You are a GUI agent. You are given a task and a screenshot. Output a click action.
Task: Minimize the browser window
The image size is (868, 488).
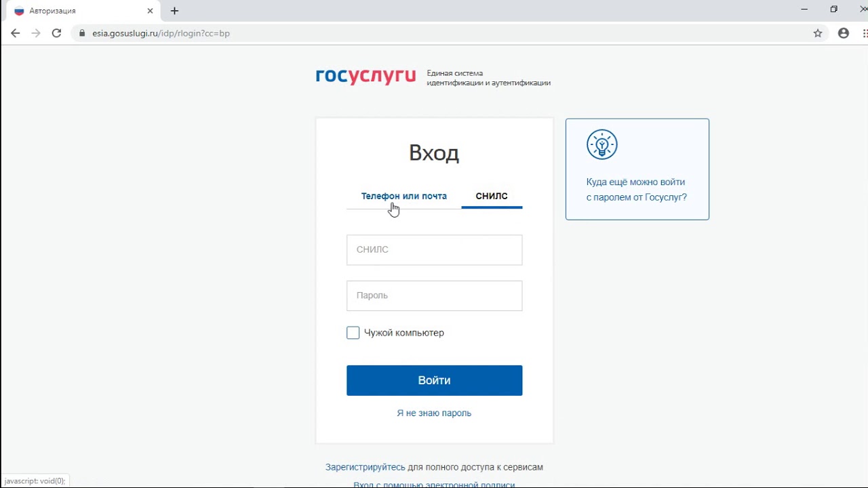(804, 9)
